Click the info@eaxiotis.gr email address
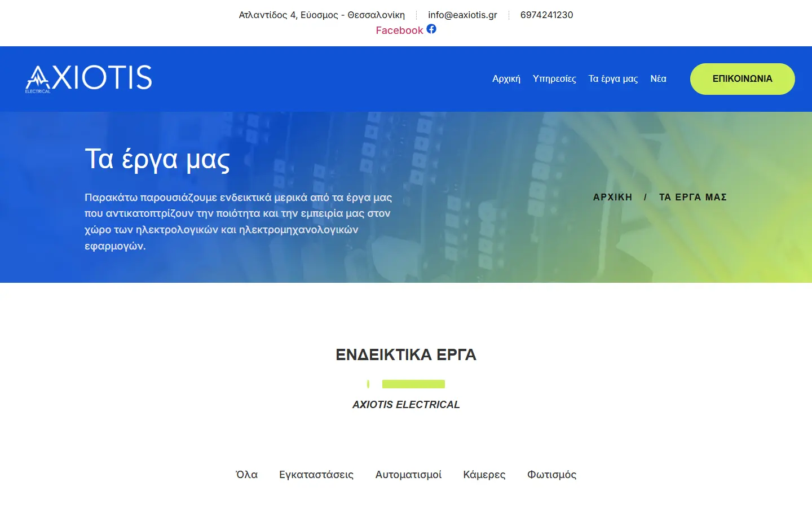This screenshot has height=508, width=812. point(462,15)
